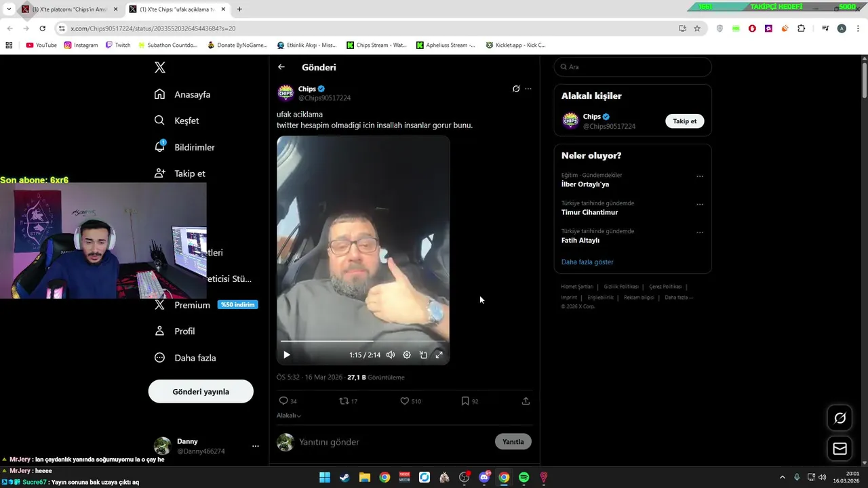Open the floating Grok button
The image size is (868, 488).
tap(840, 418)
